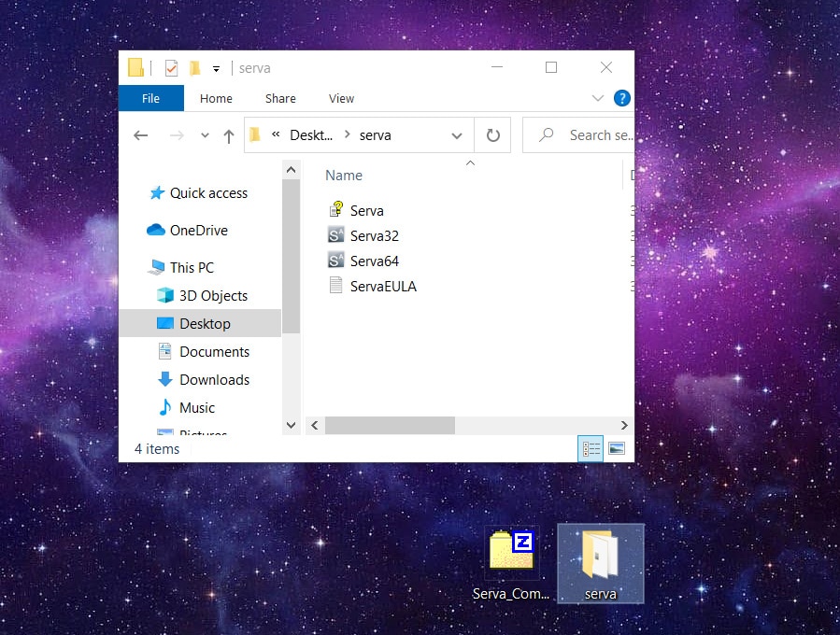The image size is (840, 635).
Task: Select the Serva64 application icon
Action: point(335,261)
